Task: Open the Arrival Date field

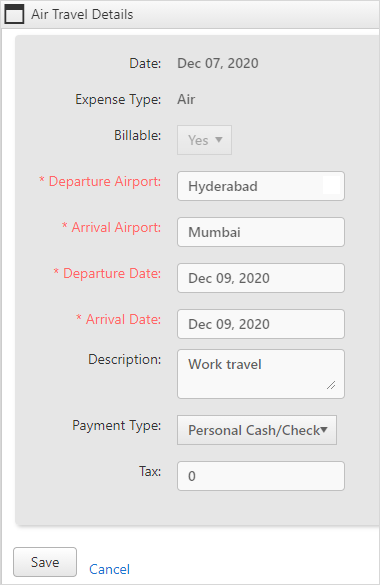Action: coord(261,324)
